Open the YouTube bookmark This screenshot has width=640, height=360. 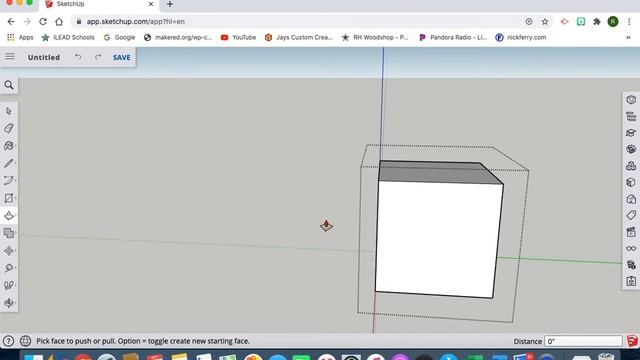pos(238,38)
